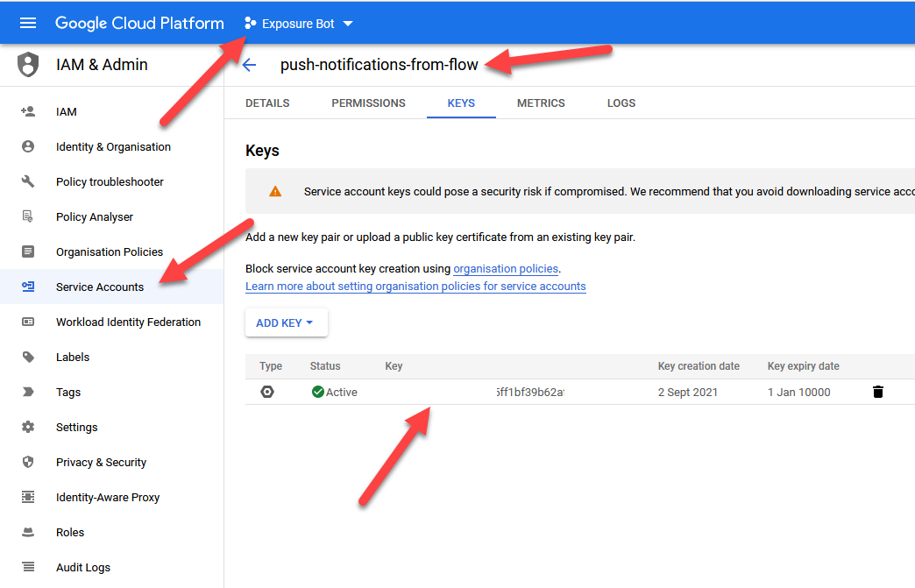
Task: Go to Audit Logs in the sidebar
Action: [83, 567]
